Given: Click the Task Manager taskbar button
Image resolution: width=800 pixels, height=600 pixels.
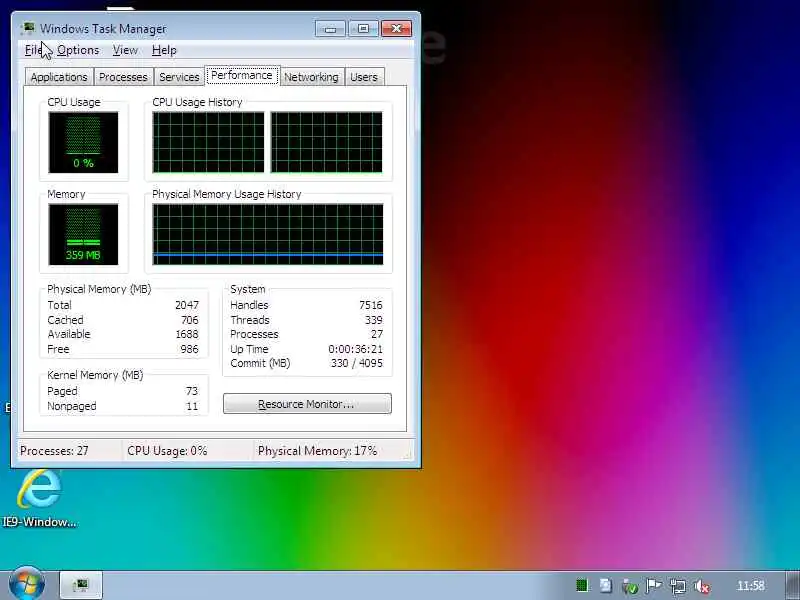Looking at the screenshot, I should [81, 585].
